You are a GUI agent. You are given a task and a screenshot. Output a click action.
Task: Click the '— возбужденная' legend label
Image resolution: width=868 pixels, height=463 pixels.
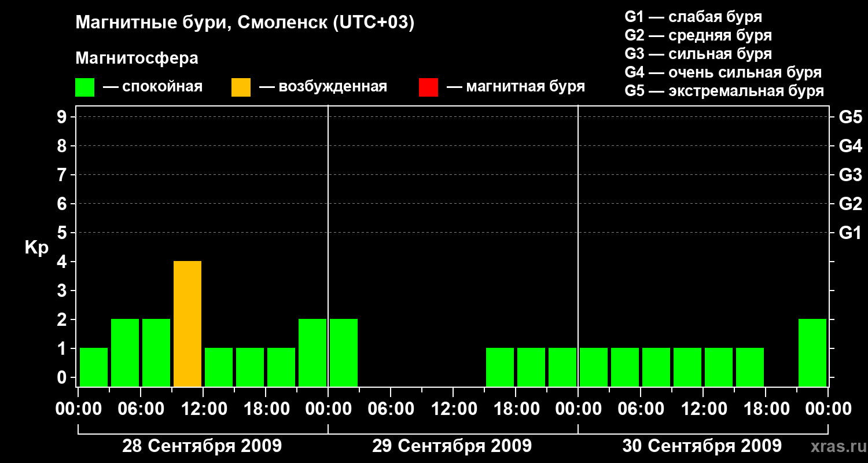[323, 87]
